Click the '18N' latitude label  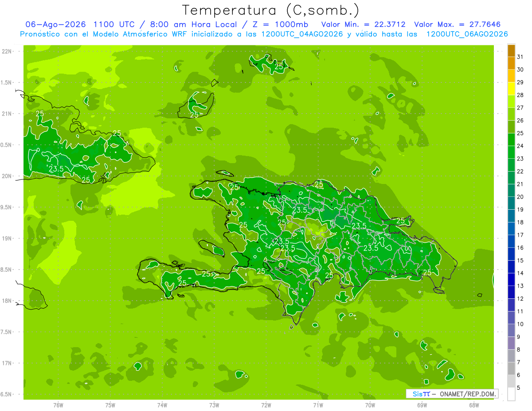coord(7,301)
